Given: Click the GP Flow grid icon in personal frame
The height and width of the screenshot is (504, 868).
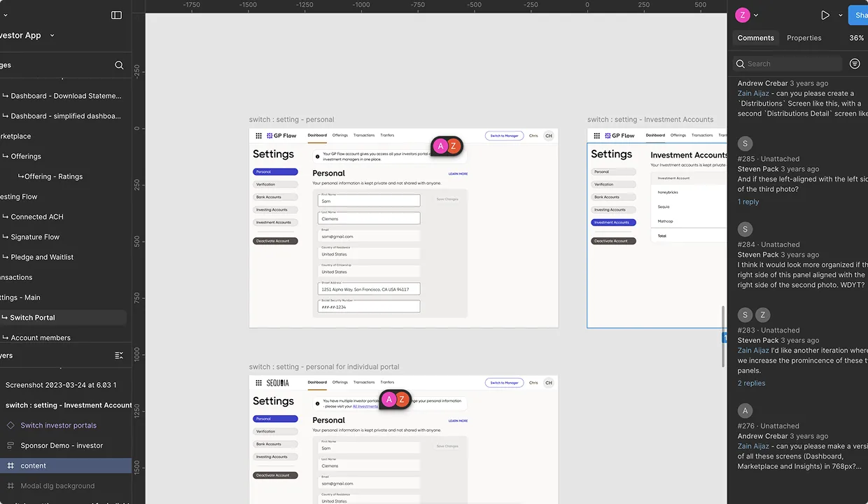Looking at the screenshot, I should [x=258, y=136].
